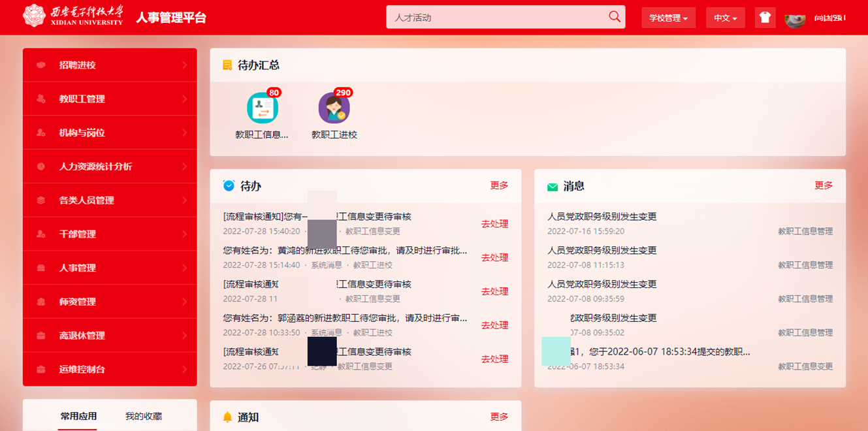
Task: Select 机构与岗位 in the sidebar
Action: click(82, 133)
